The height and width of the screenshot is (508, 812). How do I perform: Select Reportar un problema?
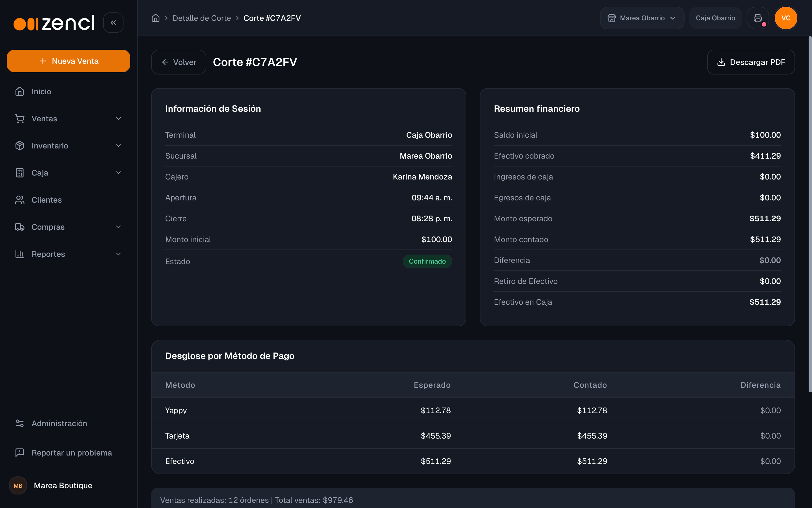(x=69, y=453)
